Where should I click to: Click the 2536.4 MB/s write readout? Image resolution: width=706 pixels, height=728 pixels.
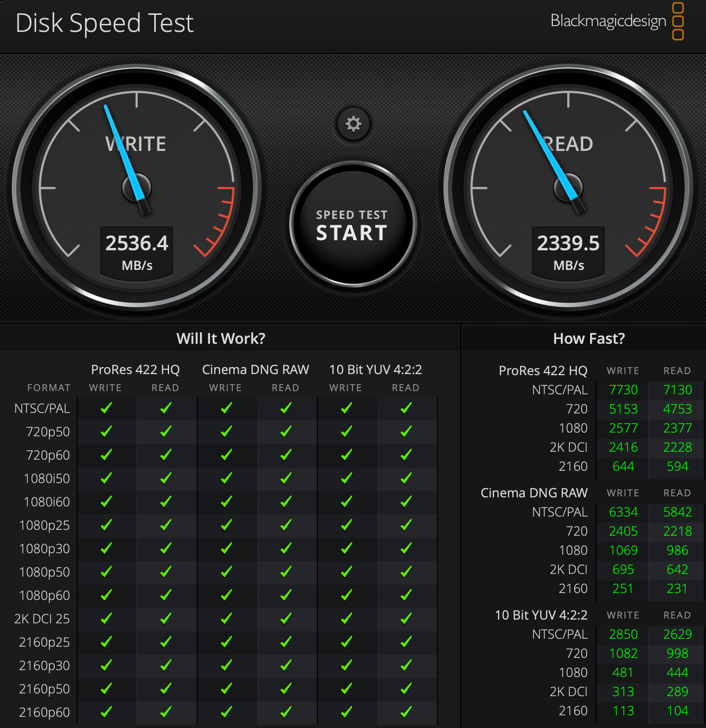pos(137,251)
